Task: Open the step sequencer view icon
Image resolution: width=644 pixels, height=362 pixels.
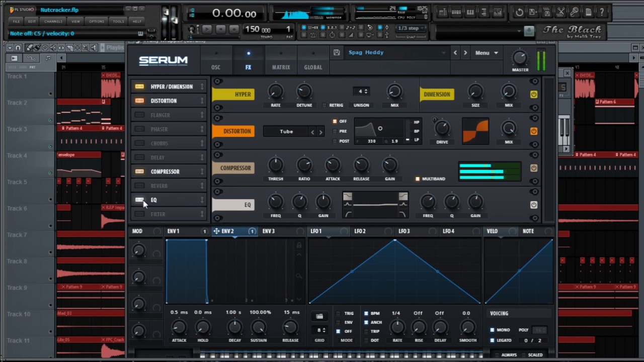Action: tap(456, 12)
